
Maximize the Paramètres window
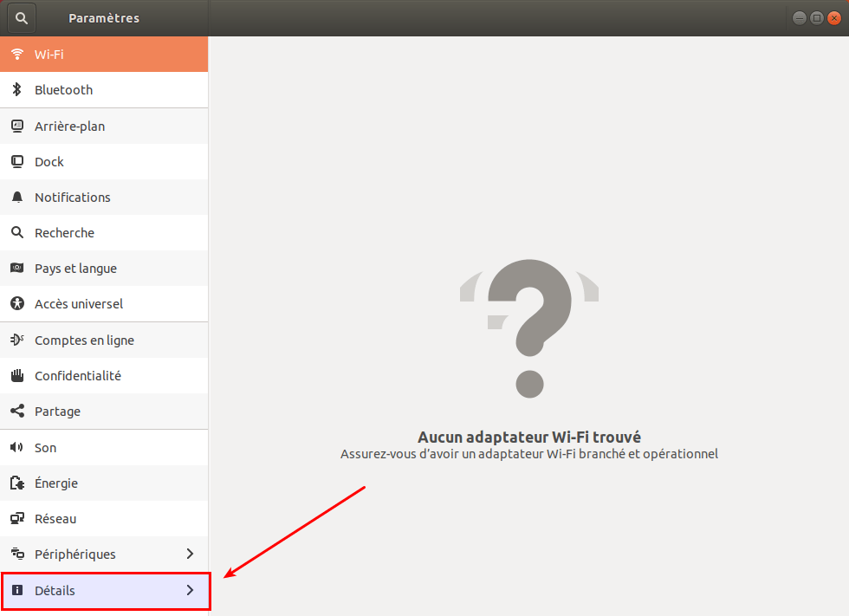coord(816,18)
